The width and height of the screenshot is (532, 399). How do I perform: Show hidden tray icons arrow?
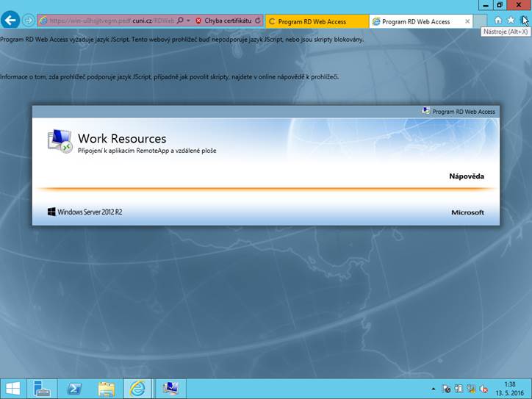click(x=434, y=389)
